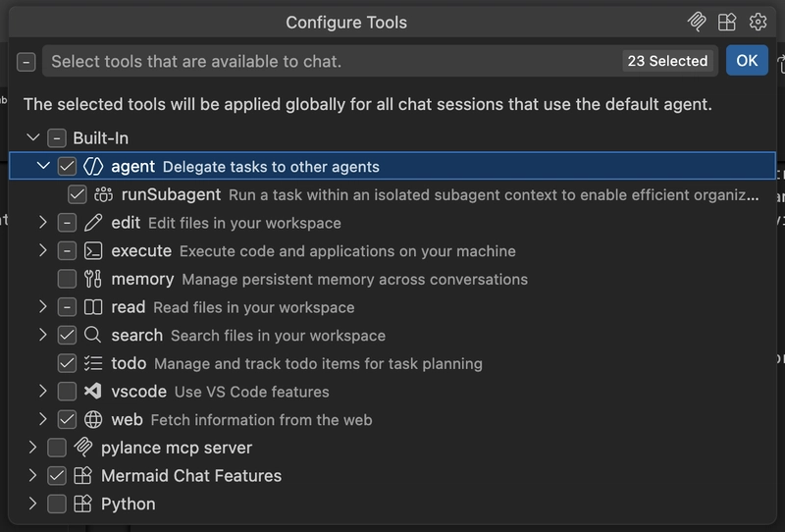The image size is (785, 532).
Task: Click the terminal icon beside execute
Action: point(94,251)
